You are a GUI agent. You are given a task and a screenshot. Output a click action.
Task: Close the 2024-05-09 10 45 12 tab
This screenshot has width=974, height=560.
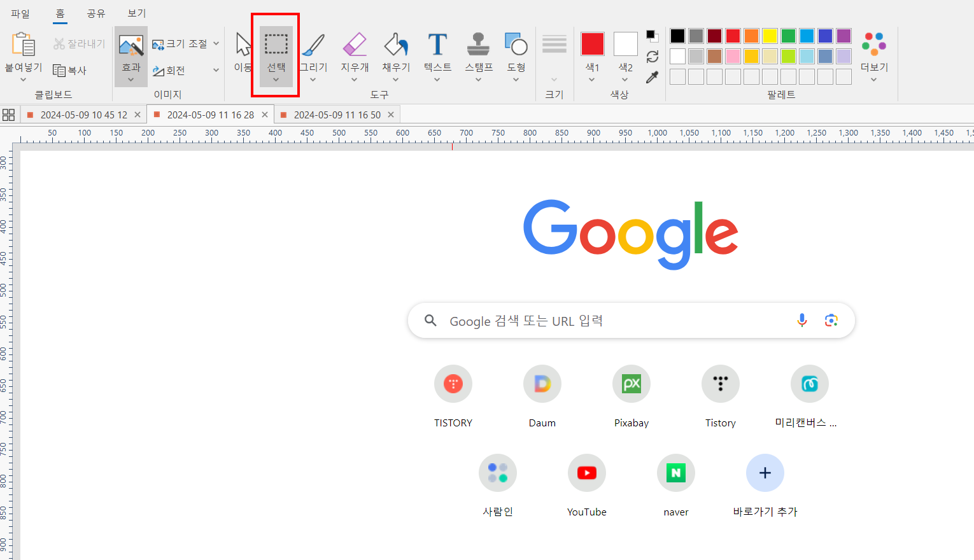coord(138,115)
